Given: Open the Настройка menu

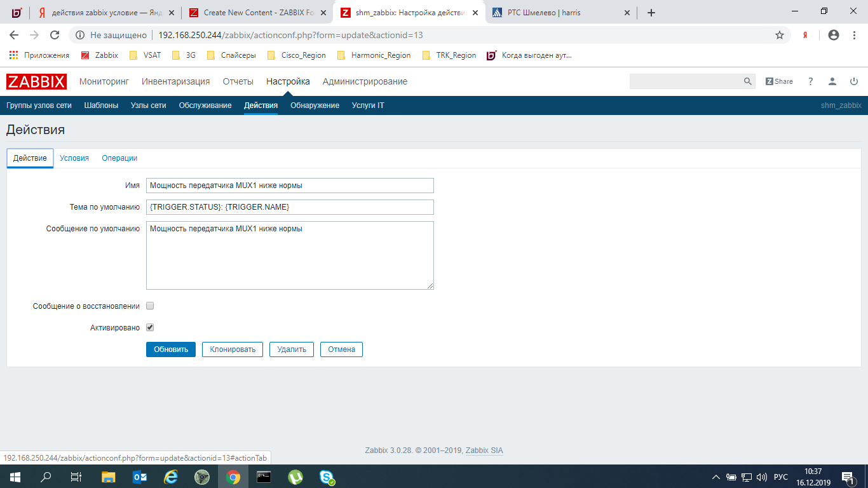Looking at the screenshot, I should 288,81.
